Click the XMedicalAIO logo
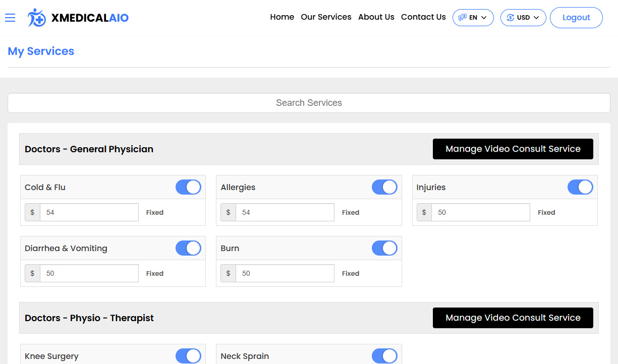618x364 pixels. pyautogui.click(x=78, y=18)
